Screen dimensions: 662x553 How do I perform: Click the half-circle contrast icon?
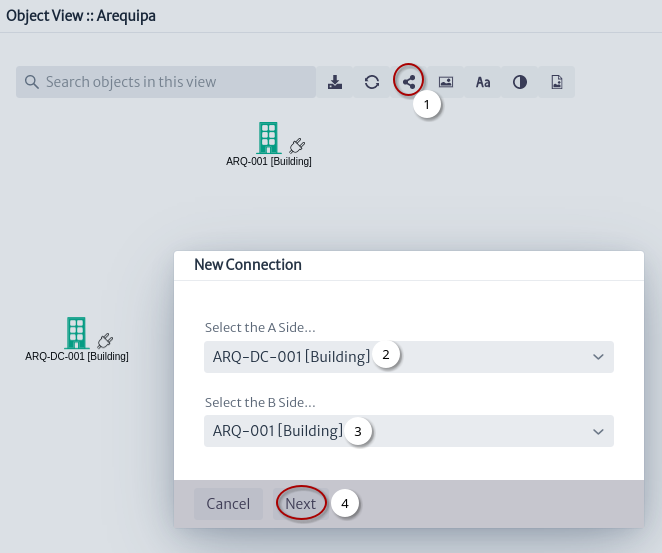520,82
